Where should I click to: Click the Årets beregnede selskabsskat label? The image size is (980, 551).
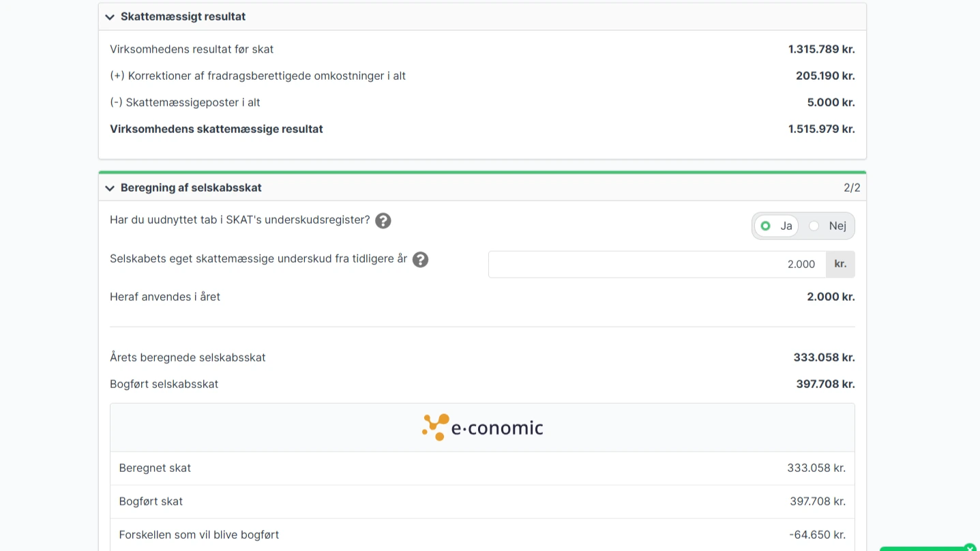[188, 357]
